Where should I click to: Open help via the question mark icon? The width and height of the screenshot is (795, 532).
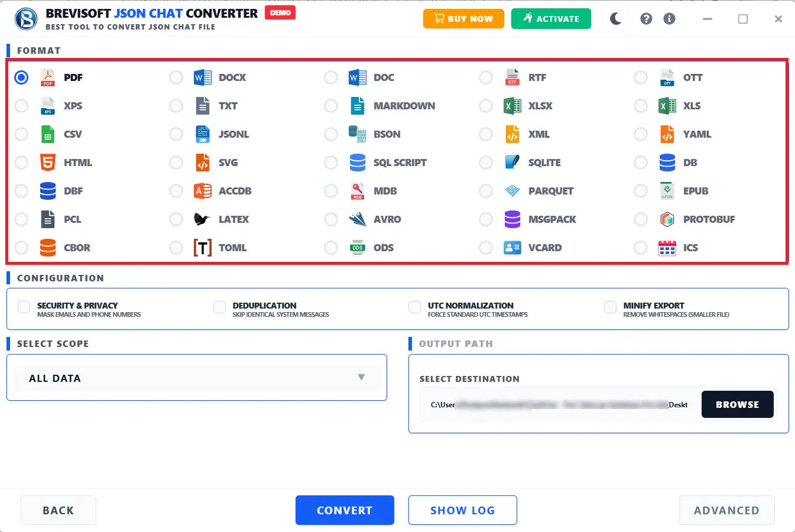point(647,19)
